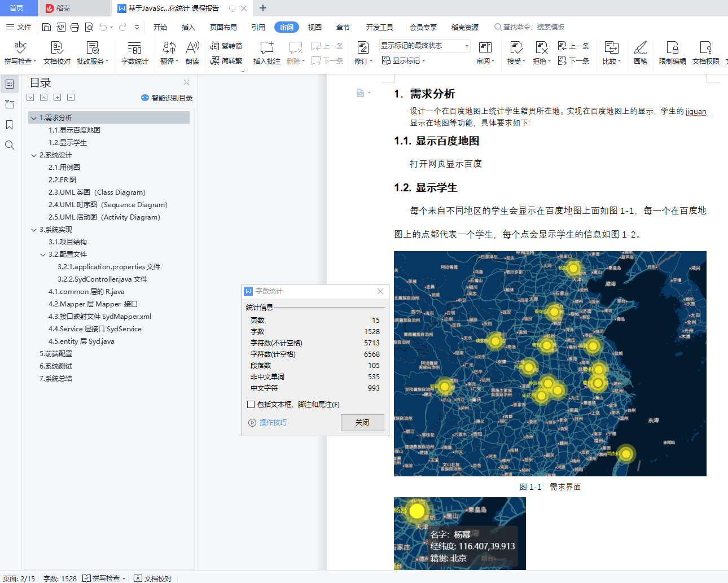Go to the 首页 home tab
Screen dimensions: 728x583
click(17, 8)
